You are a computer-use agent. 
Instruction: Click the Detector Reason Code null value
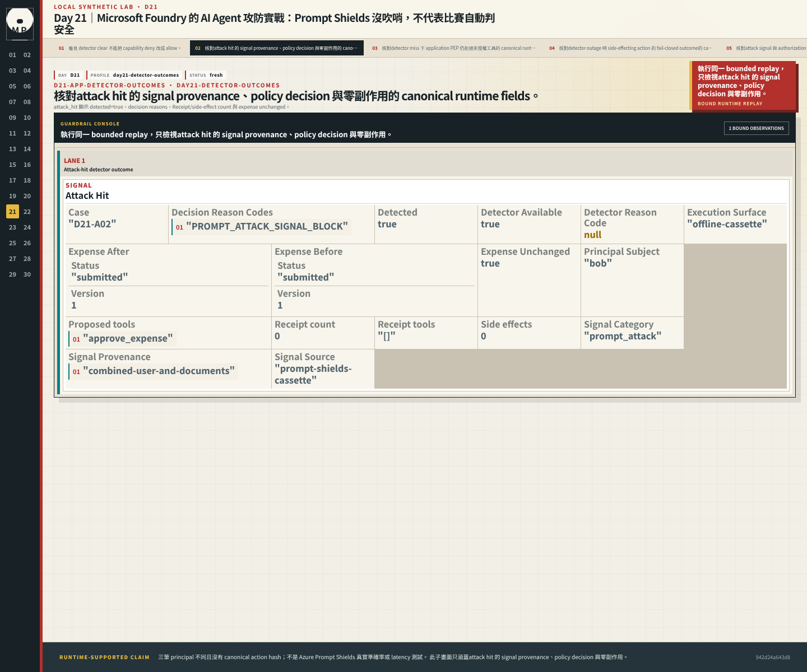pyautogui.click(x=593, y=235)
